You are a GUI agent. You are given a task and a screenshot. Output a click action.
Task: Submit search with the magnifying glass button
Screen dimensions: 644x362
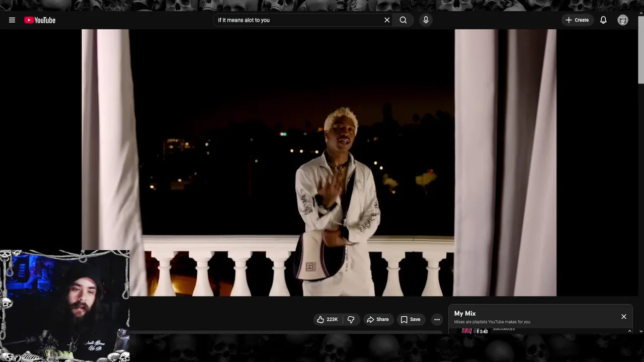403,20
